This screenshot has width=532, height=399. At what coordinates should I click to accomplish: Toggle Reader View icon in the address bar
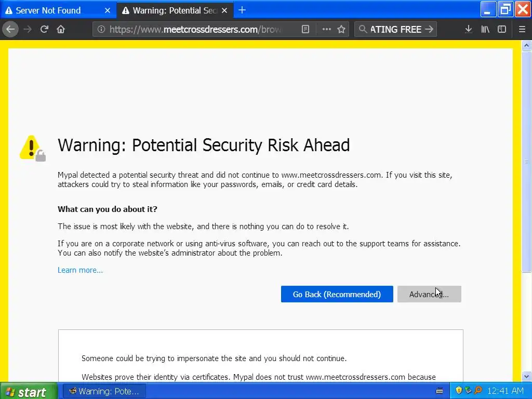click(x=306, y=29)
